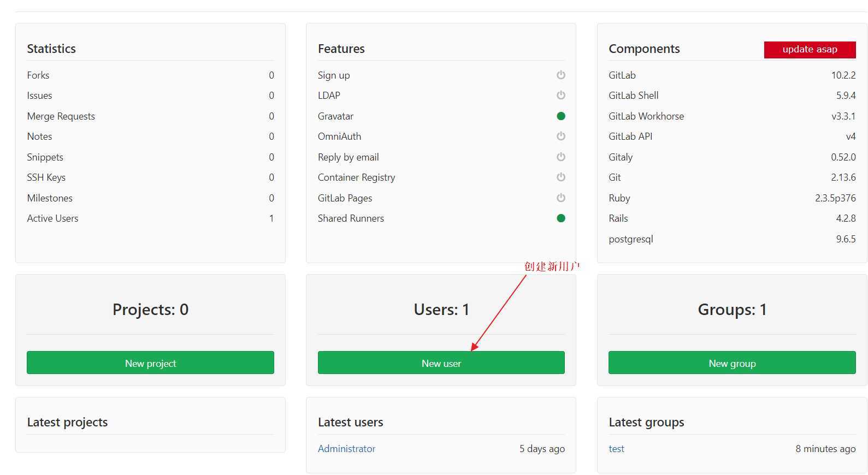Viewport: 868px width, 475px height.
Task: Click Ruby version 2.3.5p376
Action: (x=835, y=198)
